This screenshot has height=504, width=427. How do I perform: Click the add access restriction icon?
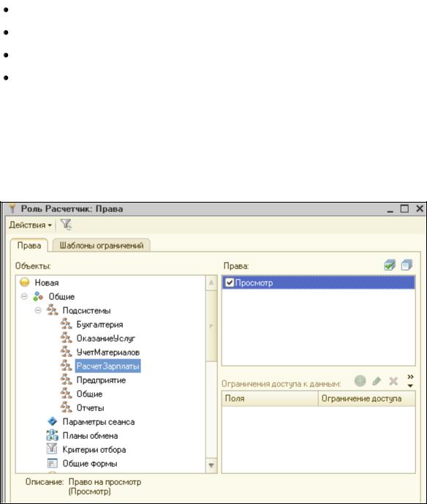pyautogui.click(x=360, y=380)
